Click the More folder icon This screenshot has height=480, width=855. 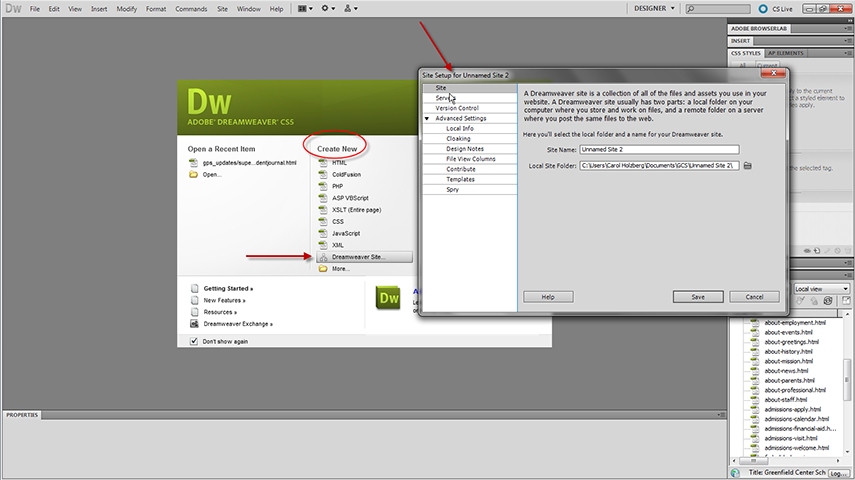[323, 268]
